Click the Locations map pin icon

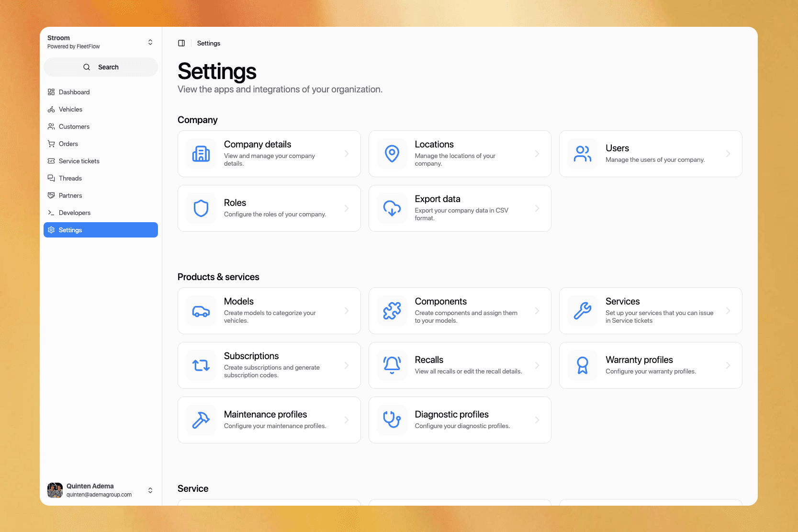pyautogui.click(x=392, y=154)
